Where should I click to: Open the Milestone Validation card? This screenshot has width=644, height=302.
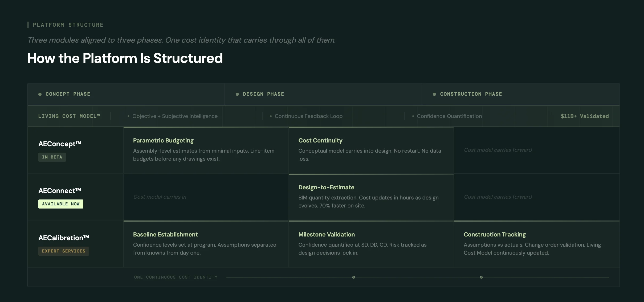[x=371, y=244]
